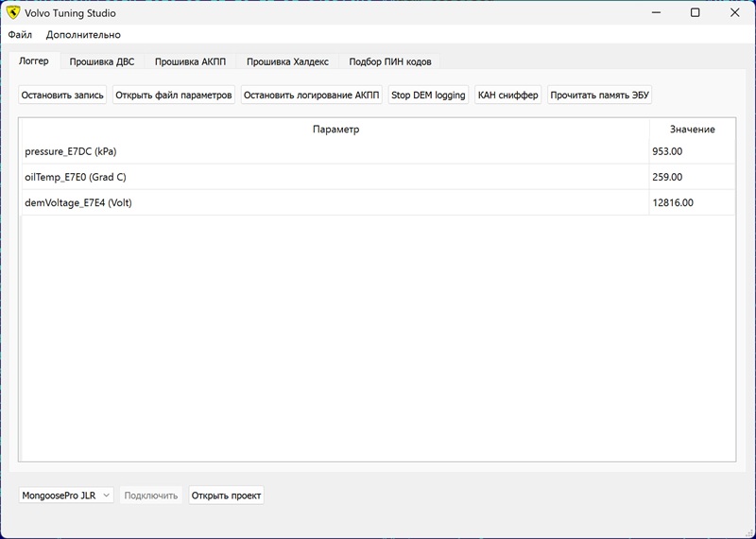Click the value 12816.00

point(673,202)
